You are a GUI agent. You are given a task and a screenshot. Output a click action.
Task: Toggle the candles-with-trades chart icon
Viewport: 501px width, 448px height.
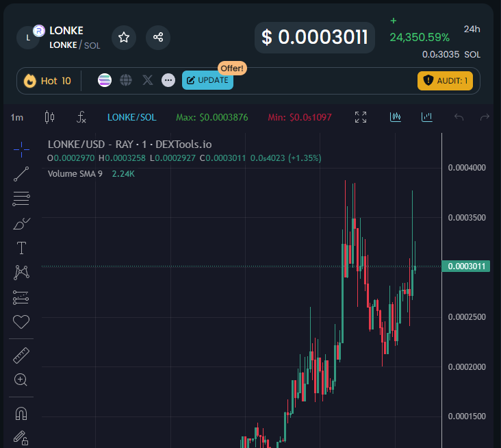point(396,117)
